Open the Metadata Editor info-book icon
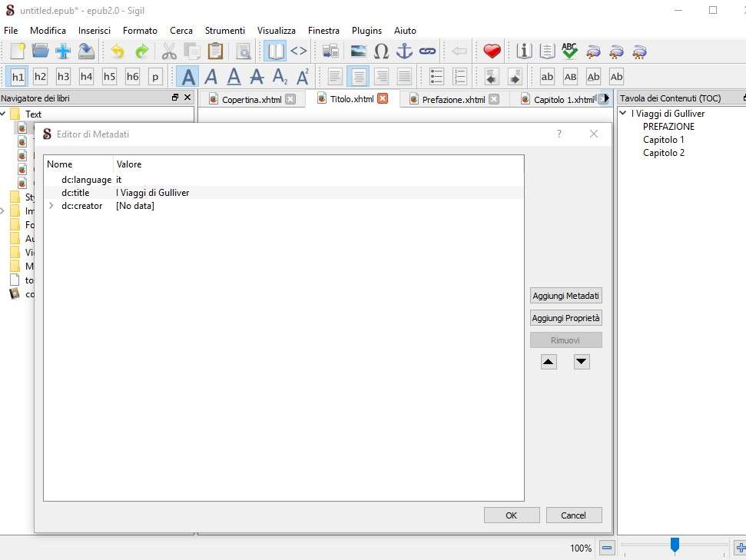 click(x=525, y=51)
